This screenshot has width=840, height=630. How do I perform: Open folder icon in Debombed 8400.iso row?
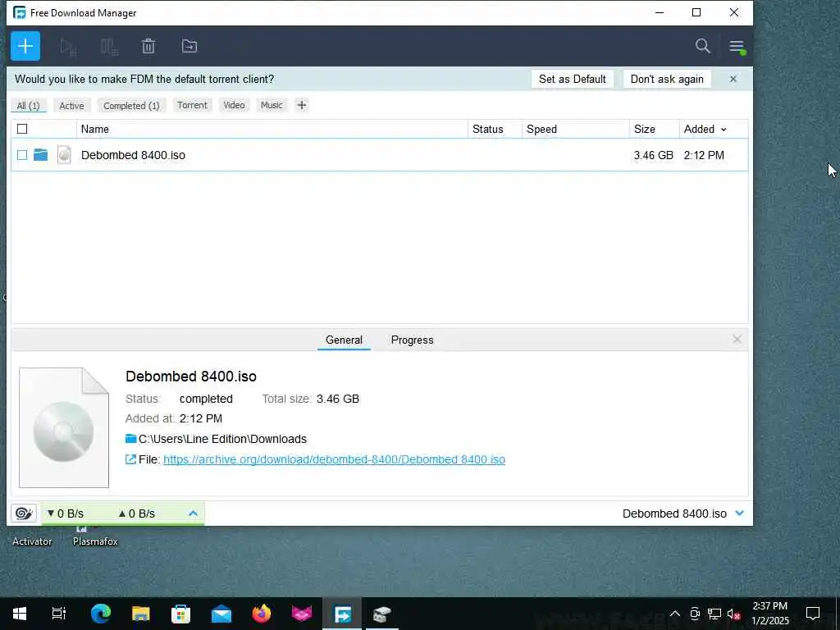tap(41, 155)
